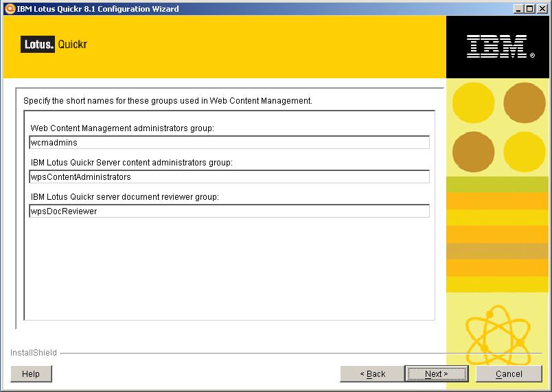Screen dimensions: 552x392
Task: Click the 'Specify the short names' instruction text
Action: coord(168,101)
